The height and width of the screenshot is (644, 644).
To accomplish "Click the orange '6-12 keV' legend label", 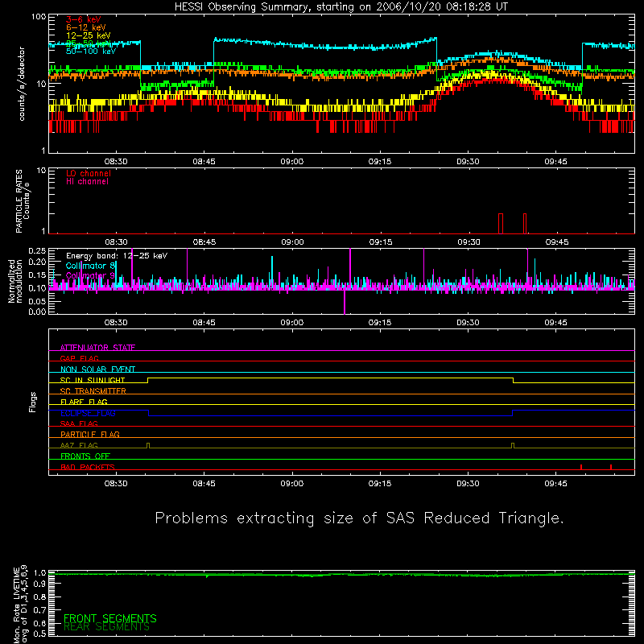I will (x=86, y=27).
